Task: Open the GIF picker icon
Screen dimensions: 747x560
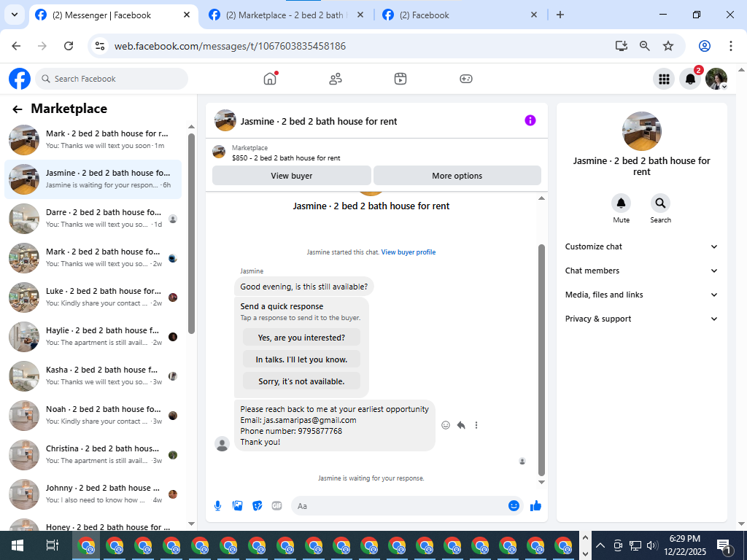Action: 276,506
